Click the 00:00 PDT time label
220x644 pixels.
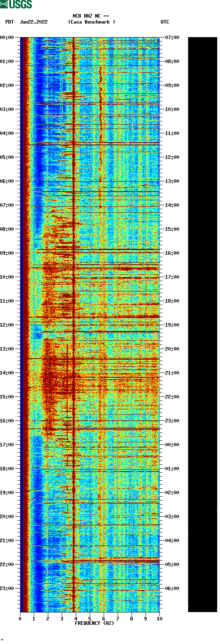(7, 38)
